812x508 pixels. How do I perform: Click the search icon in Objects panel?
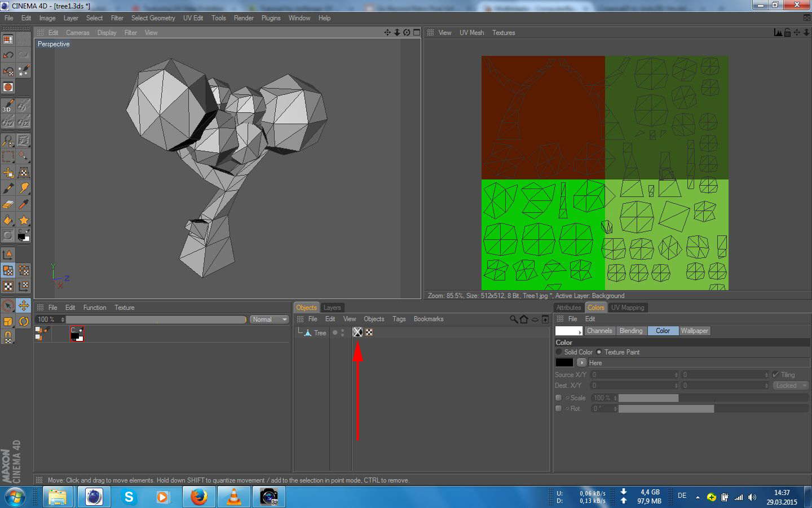[514, 319]
